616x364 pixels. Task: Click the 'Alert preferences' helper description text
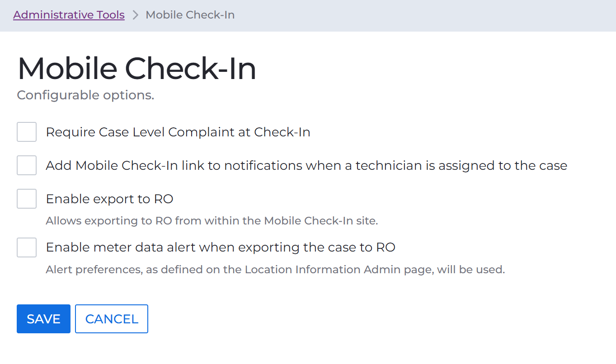pyautogui.click(x=275, y=270)
